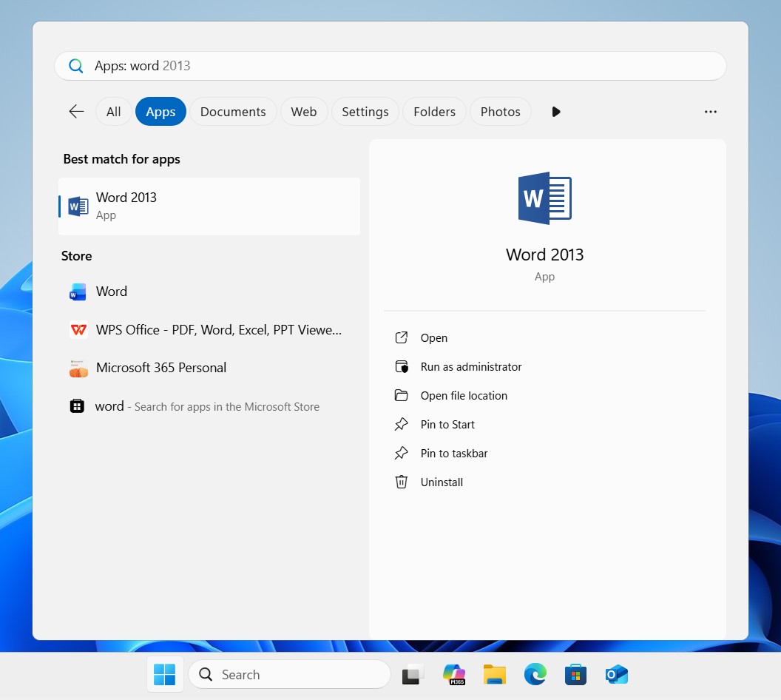The image size is (781, 700).
Task: Expand the hidden search filter categories arrow
Action: tap(555, 112)
